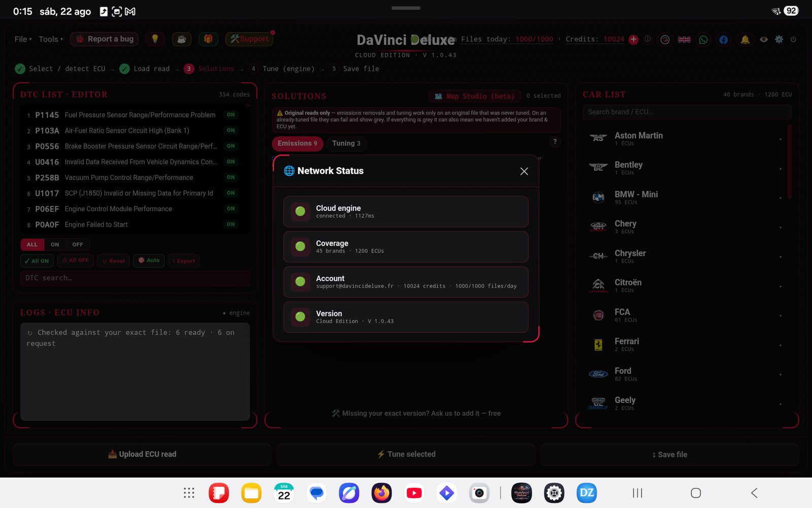This screenshot has width=812, height=508.
Task: Change language via UK flag icon
Action: [x=684, y=39]
